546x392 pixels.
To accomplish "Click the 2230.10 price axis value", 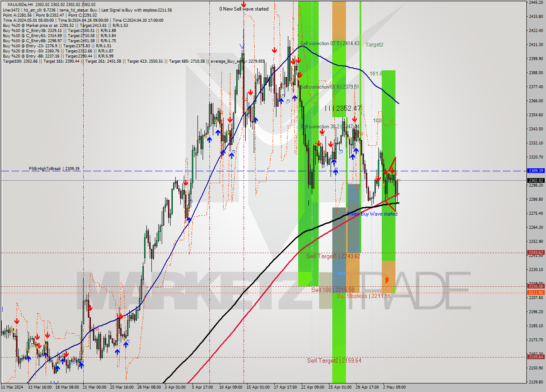I will (x=536, y=270).
